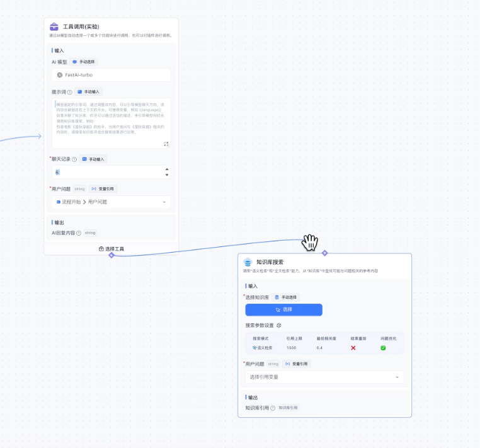
Task: Click help icon beside 知识库引用 output
Action: [x=273, y=408]
